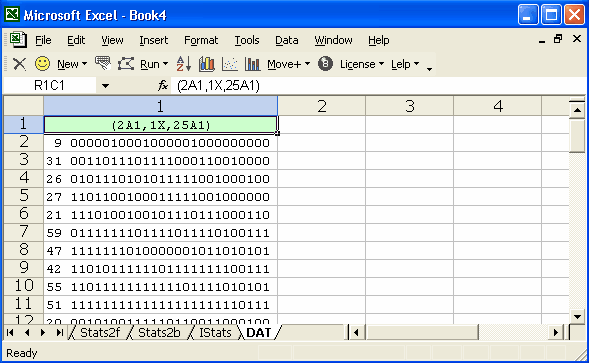The width and height of the screenshot is (589, 363).
Task: Go to previous sheet tab button
Action: tap(27, 332)
